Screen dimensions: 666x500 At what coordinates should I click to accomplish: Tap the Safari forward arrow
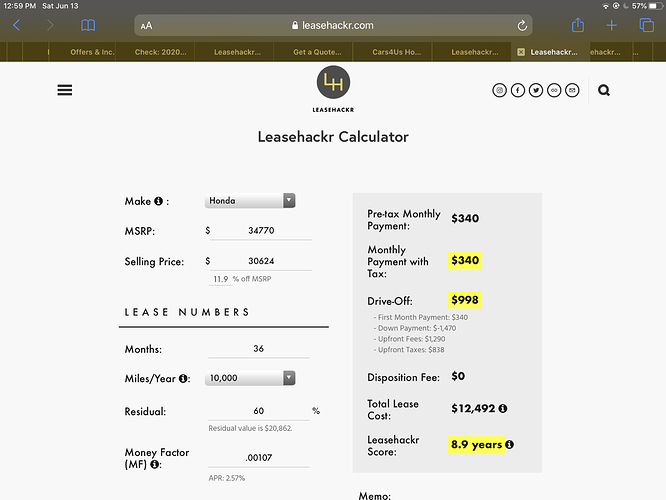(50, 25)
